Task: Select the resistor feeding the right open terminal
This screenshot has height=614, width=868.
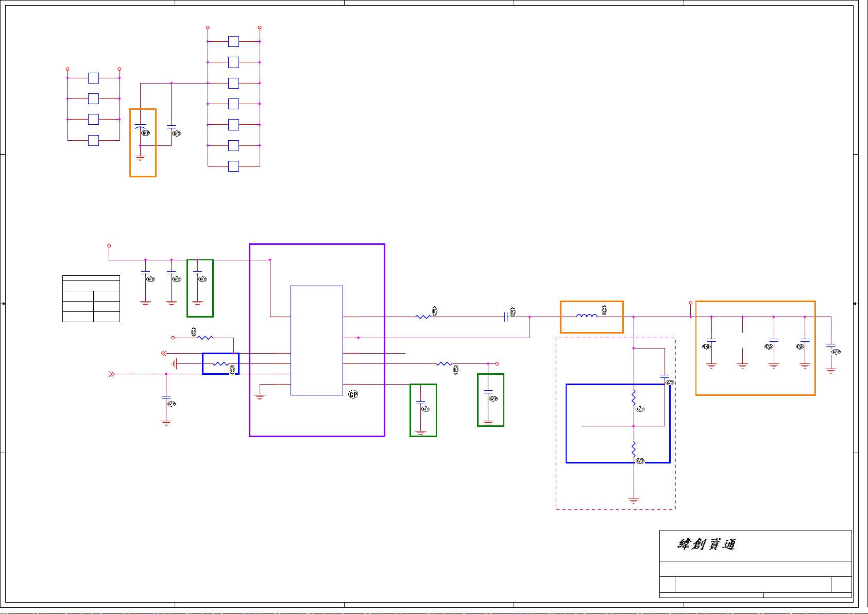Action: click(x=444, y=363)
